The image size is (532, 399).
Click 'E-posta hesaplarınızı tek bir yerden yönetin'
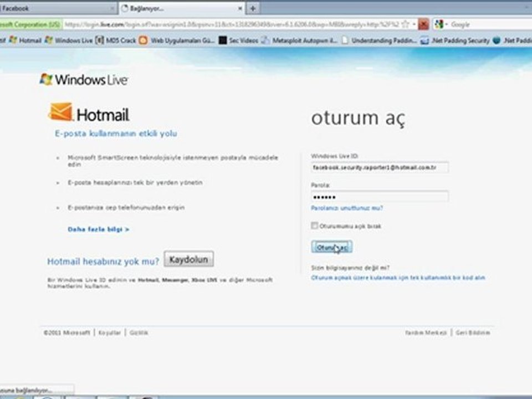pyautogui.click(x=135, y=182)
